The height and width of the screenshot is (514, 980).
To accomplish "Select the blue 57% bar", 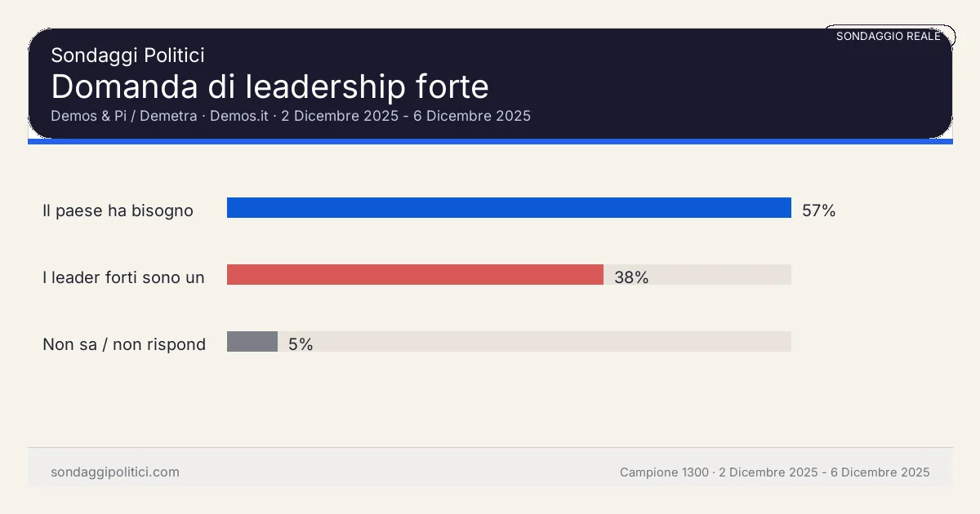I will 509,208.
